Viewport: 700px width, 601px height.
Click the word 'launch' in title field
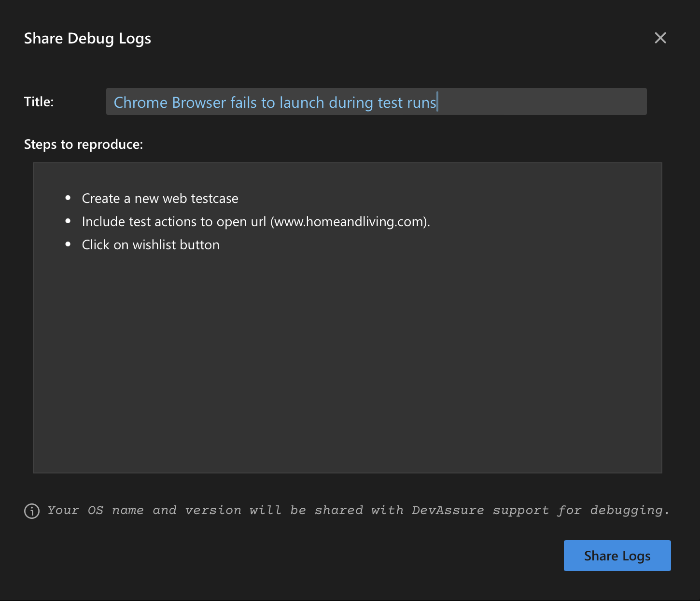302,102
